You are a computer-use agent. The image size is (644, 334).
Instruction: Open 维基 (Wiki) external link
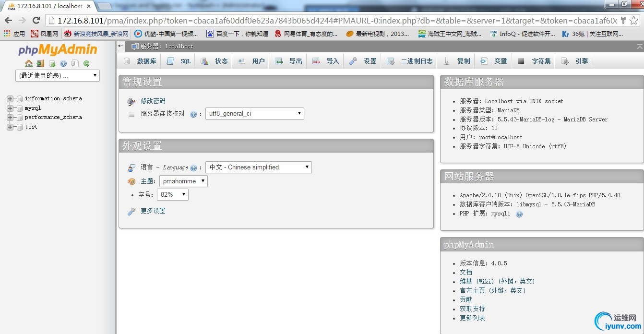click(497, 281)
